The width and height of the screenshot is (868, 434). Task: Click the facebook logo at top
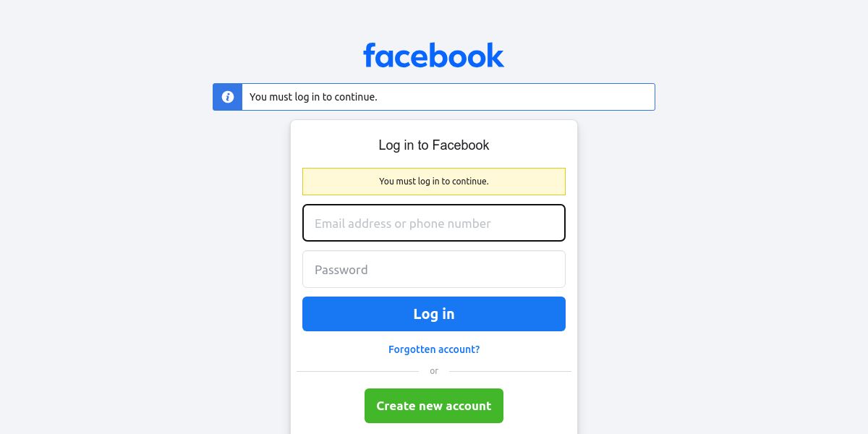[433, 55]
